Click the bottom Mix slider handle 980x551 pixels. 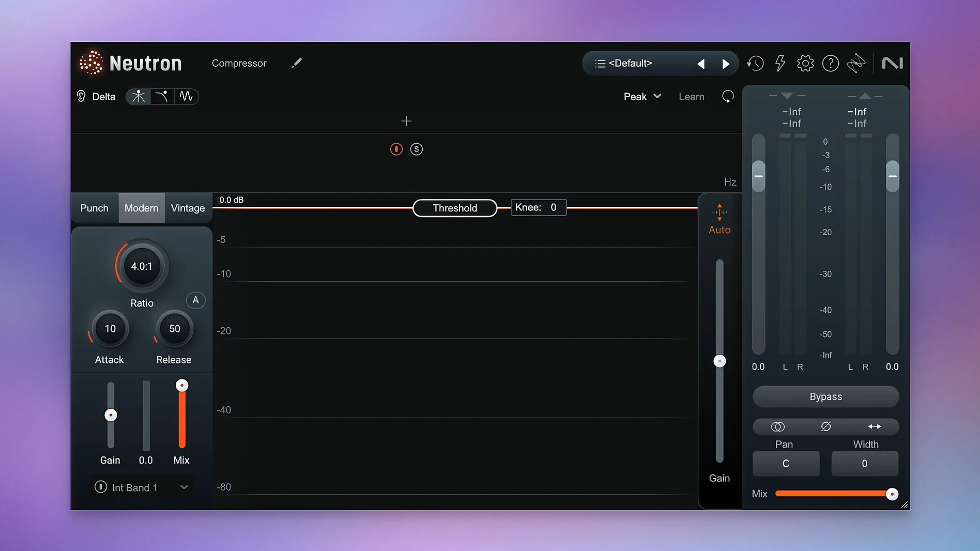pos(892,494)
